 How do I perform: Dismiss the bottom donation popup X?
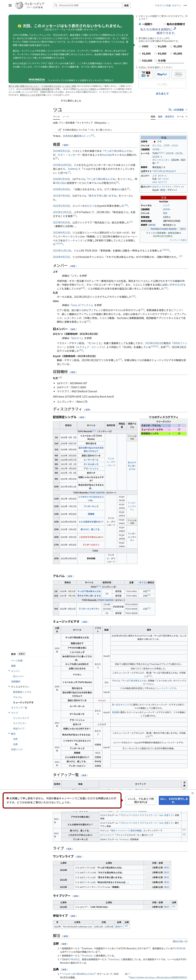[192, 793]
